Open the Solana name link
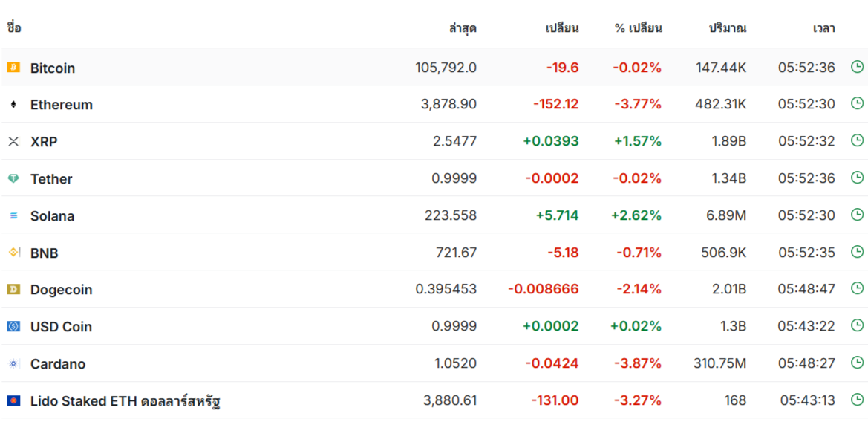The height and width of the screenshot is (422, 868). [x=52, y=216]
